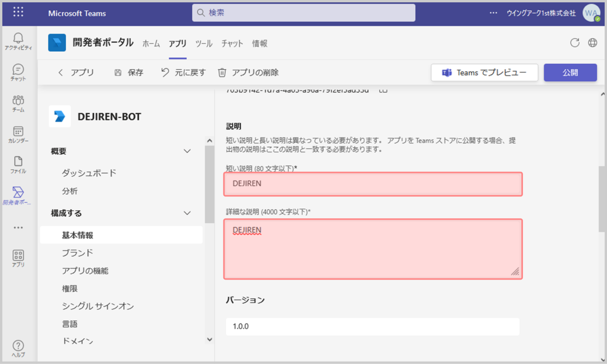Open the Teams icon in sidebar
This screenshot has width=607, height=364.
point(18,103)
